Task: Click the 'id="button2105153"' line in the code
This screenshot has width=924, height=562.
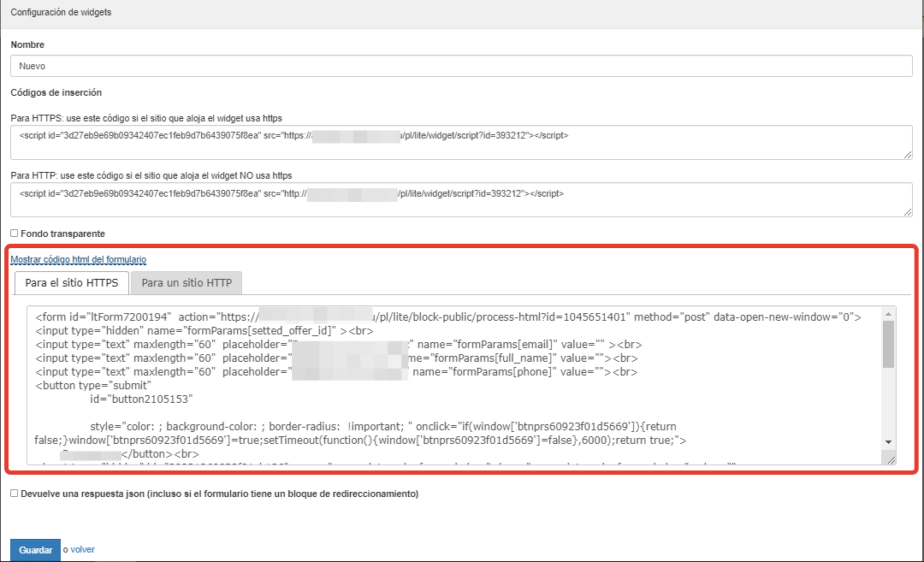Action: [x=141, y=399]
